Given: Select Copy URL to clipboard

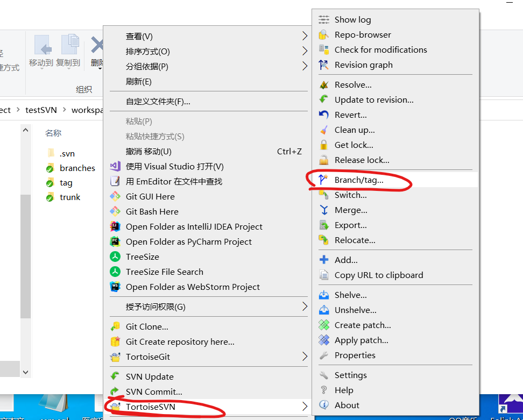Looking at the screenshot, I should pyautogui.click(x=395, y=275).
